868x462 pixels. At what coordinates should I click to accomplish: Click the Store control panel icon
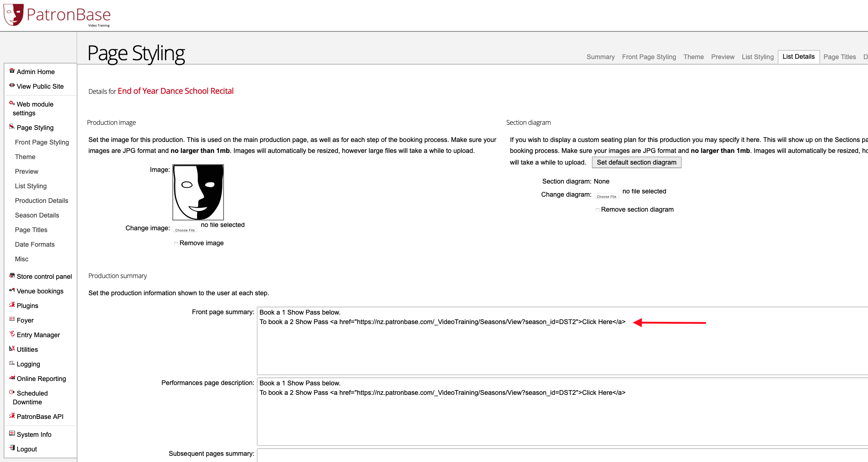click(12, 276)
